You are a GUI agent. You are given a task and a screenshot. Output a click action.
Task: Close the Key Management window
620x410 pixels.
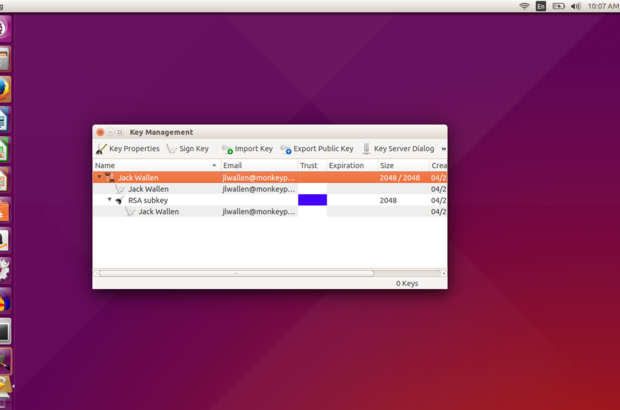click(x=100, y=132)
